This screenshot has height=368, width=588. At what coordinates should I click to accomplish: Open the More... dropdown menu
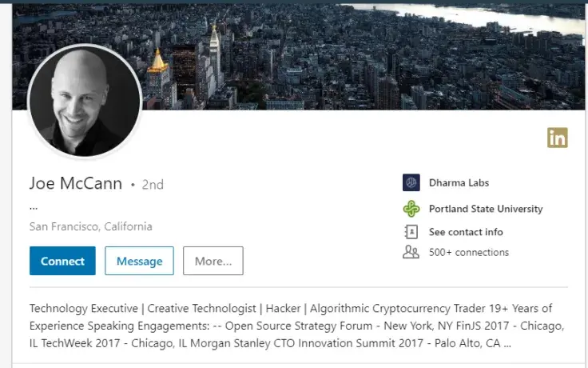coord(213,261)
